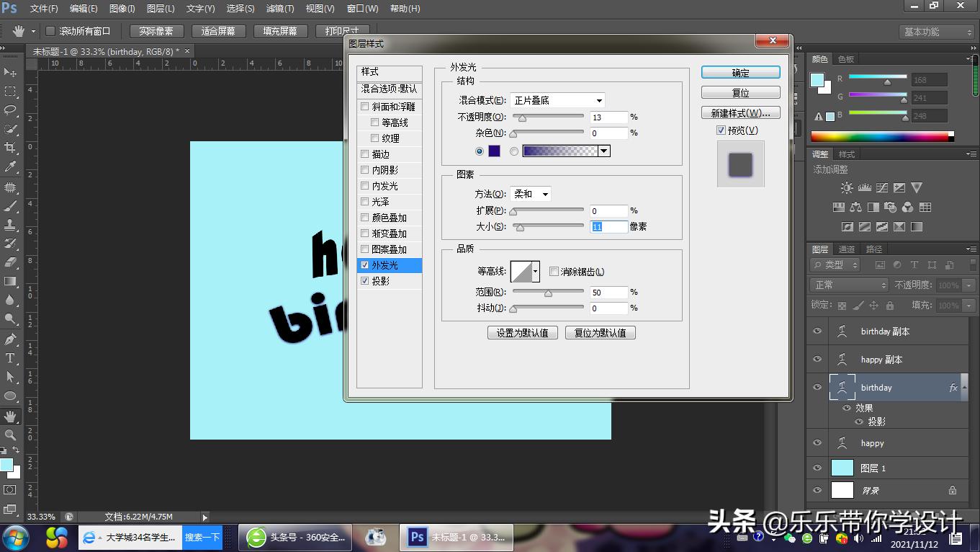Viewport: 980px width, 552px height.
Task: Hide the birthday 副本 layer
Action: pyautogui.click(x=817, y=331)
